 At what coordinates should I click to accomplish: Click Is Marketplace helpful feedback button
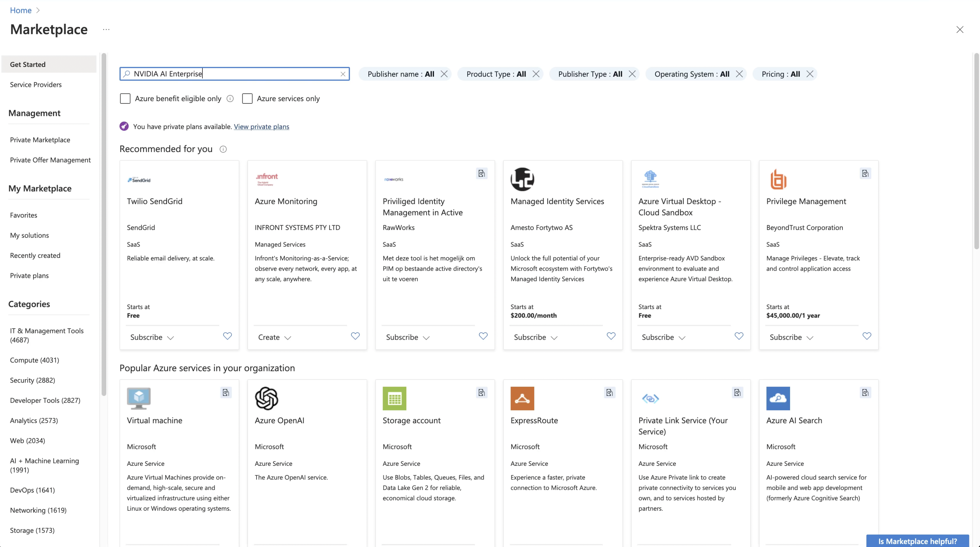pos(917,541)
